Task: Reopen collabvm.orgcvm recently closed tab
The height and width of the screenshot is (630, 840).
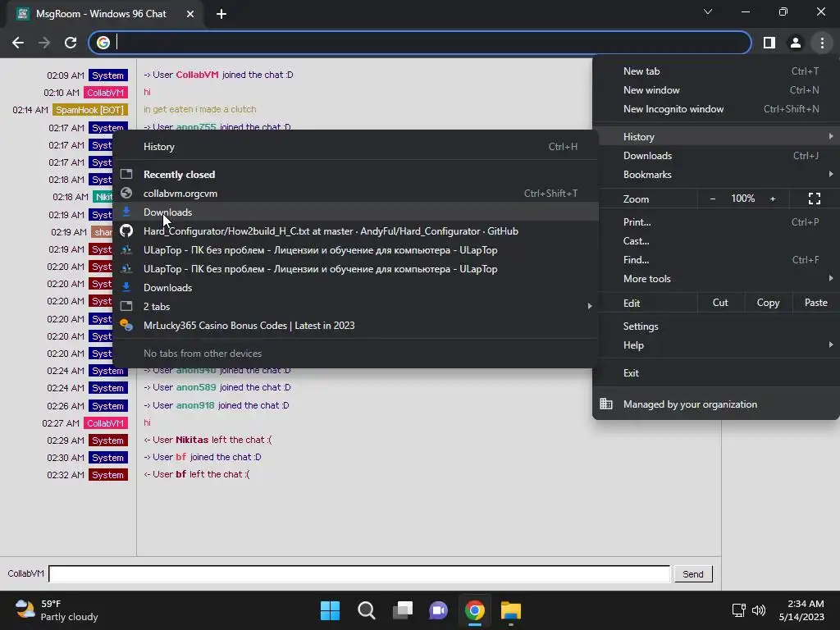Action: (356, 194)
